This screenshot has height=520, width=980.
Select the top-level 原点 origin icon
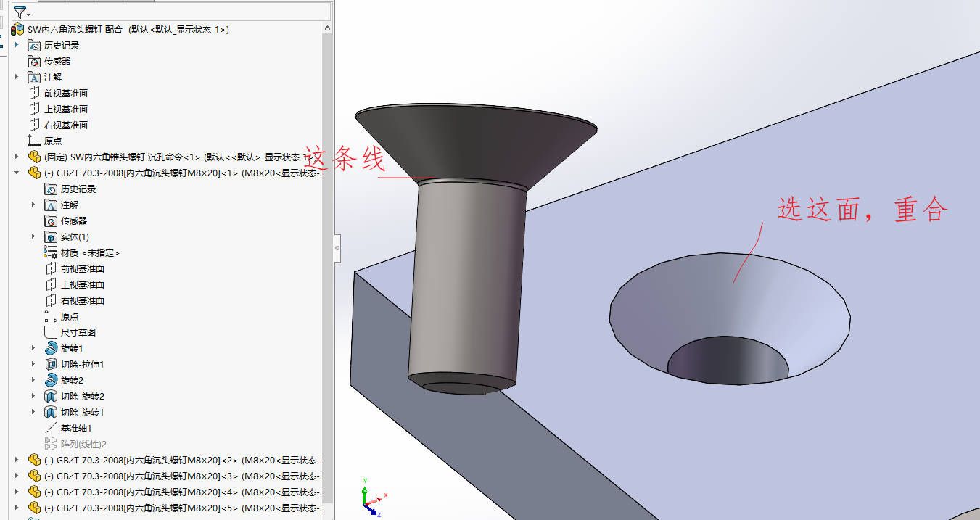point(34,141)
